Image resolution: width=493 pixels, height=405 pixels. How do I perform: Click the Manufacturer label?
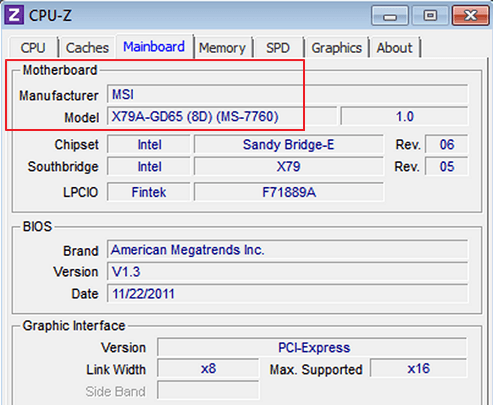coord(59,96)
